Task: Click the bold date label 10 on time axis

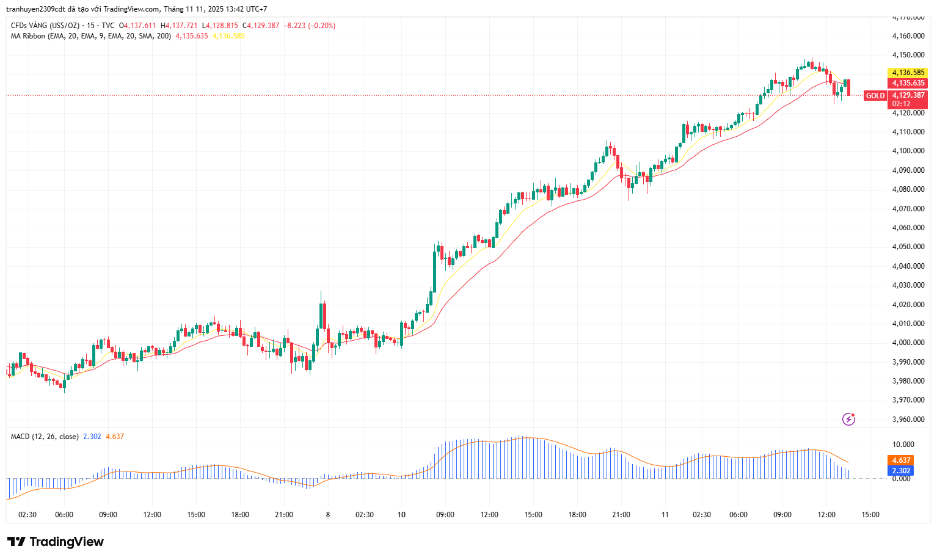Action: click(x=401, y=515)
